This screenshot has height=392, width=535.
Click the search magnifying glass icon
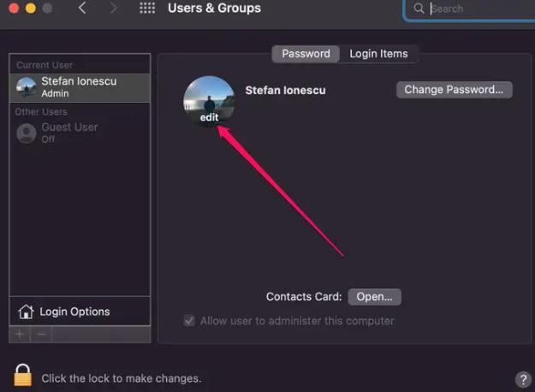[x=419, y=9]
